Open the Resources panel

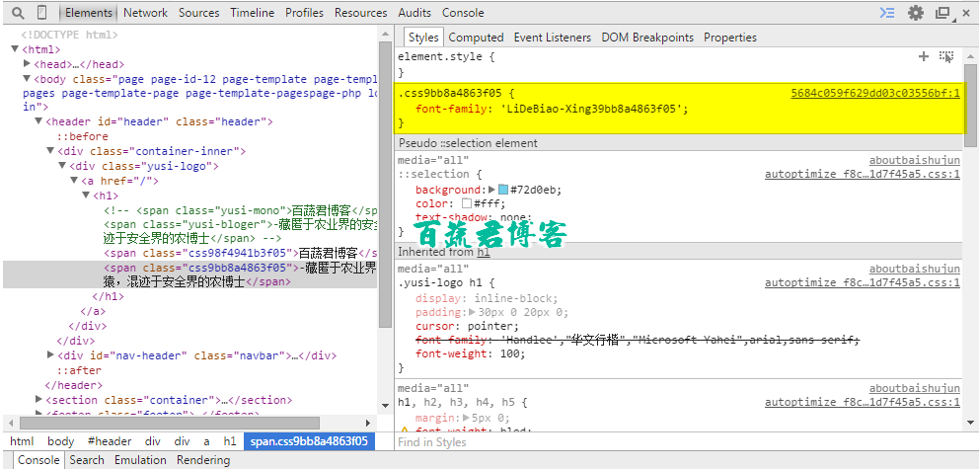360,13
